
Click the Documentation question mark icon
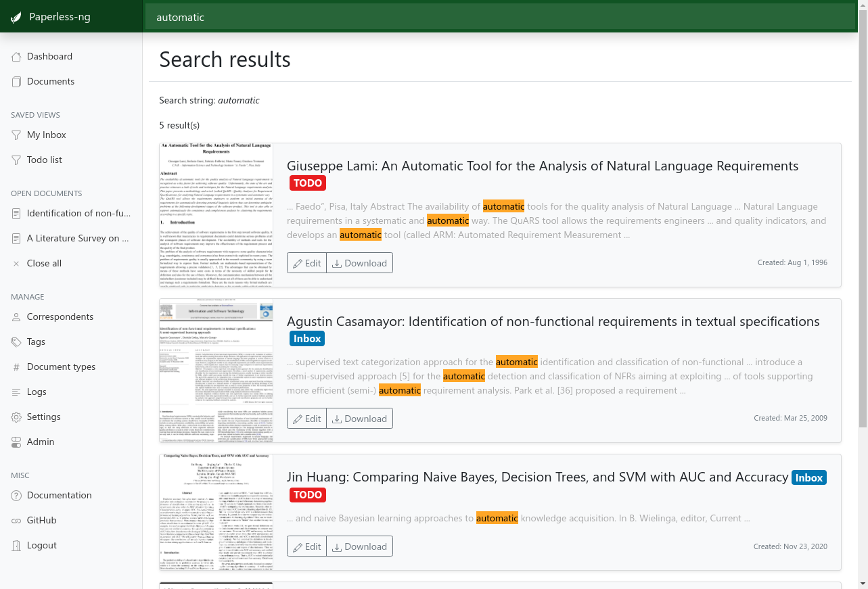(x=16, y=496)
